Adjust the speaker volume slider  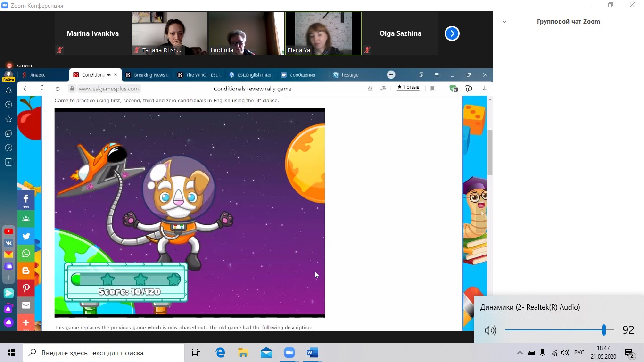(559, 330)
